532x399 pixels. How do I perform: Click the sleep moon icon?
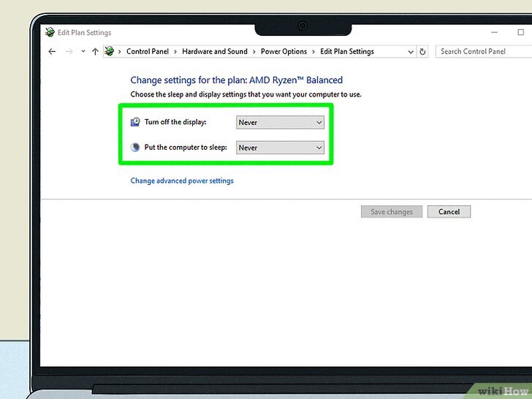click(x=135, y=148)
